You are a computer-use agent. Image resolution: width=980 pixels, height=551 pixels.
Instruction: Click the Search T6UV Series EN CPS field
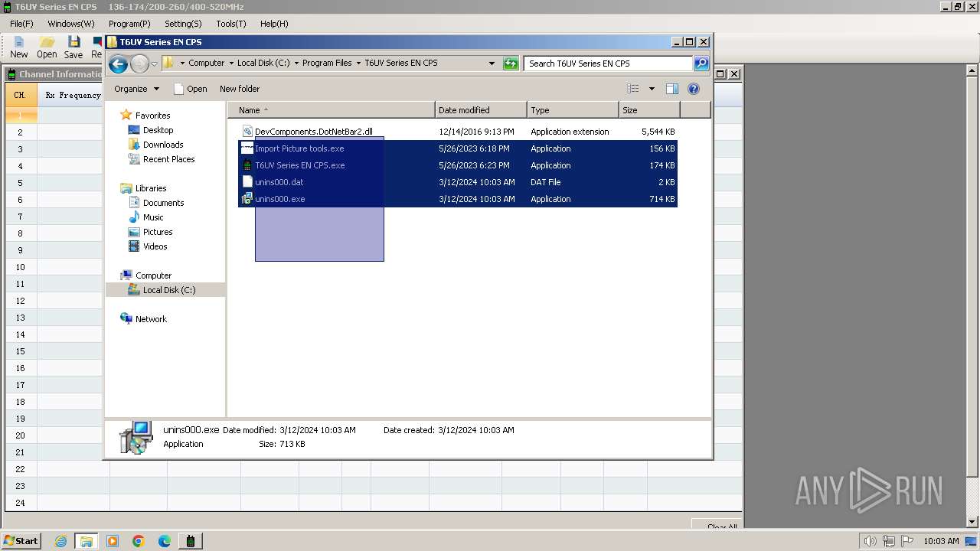coord(609,64)
